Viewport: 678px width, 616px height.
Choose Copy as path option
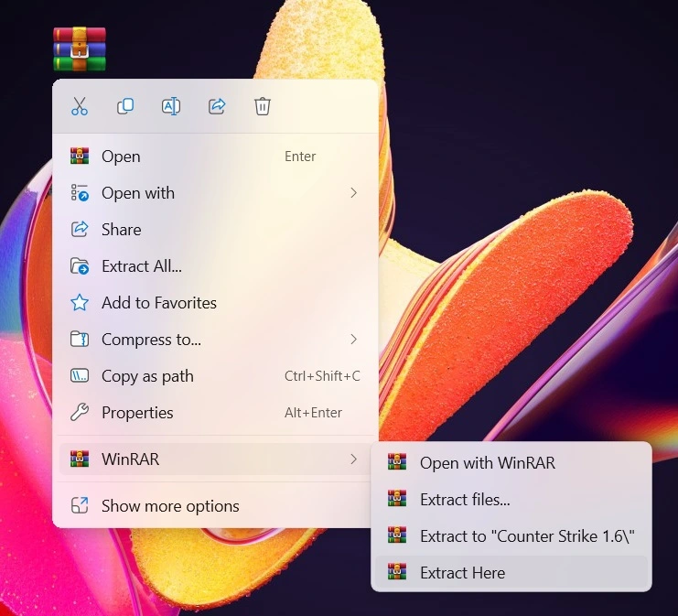pyautogui.click(x=147, y=376)
